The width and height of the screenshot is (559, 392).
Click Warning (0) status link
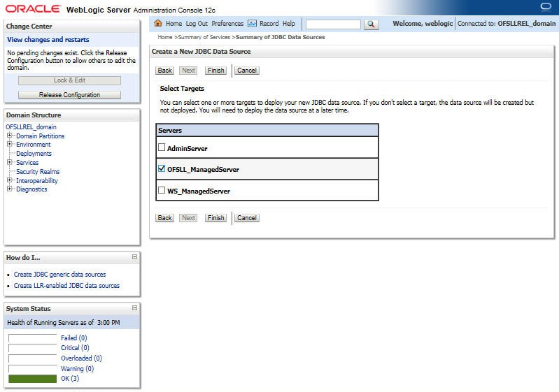[x=77, y=369]
